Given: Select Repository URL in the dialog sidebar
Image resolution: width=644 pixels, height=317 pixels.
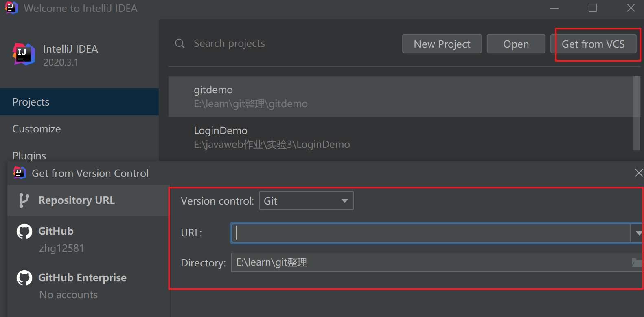Looking at the screenshot, I should point(89,200).
